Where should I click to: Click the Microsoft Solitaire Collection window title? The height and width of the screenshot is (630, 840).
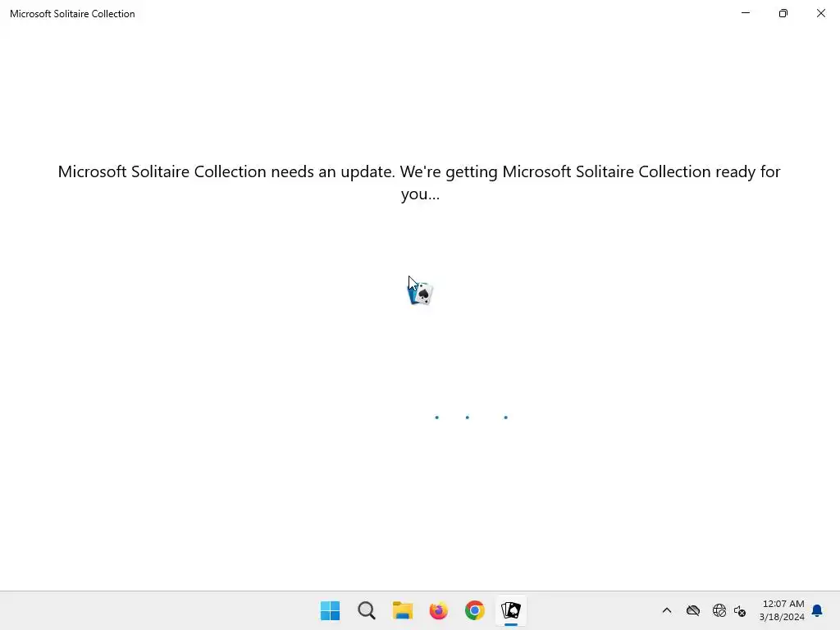[72, 14]
